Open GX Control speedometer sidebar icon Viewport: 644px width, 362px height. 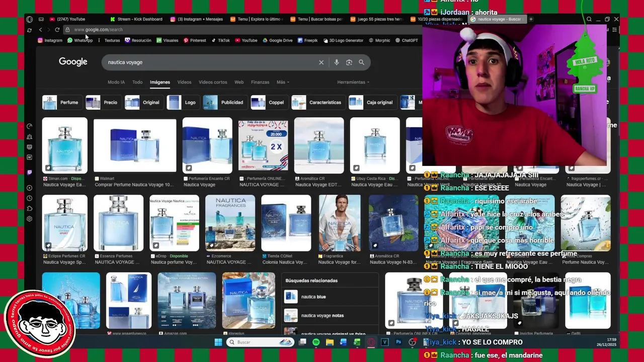(30, 126)
